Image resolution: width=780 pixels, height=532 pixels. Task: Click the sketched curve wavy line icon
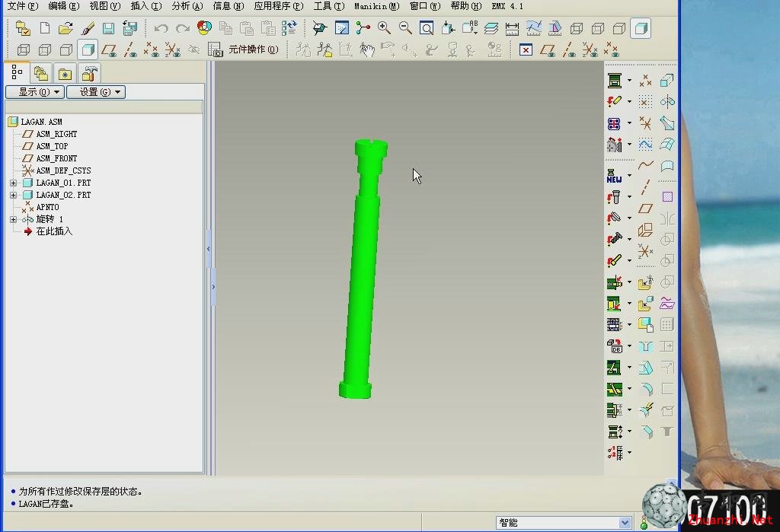pos(646,164)
